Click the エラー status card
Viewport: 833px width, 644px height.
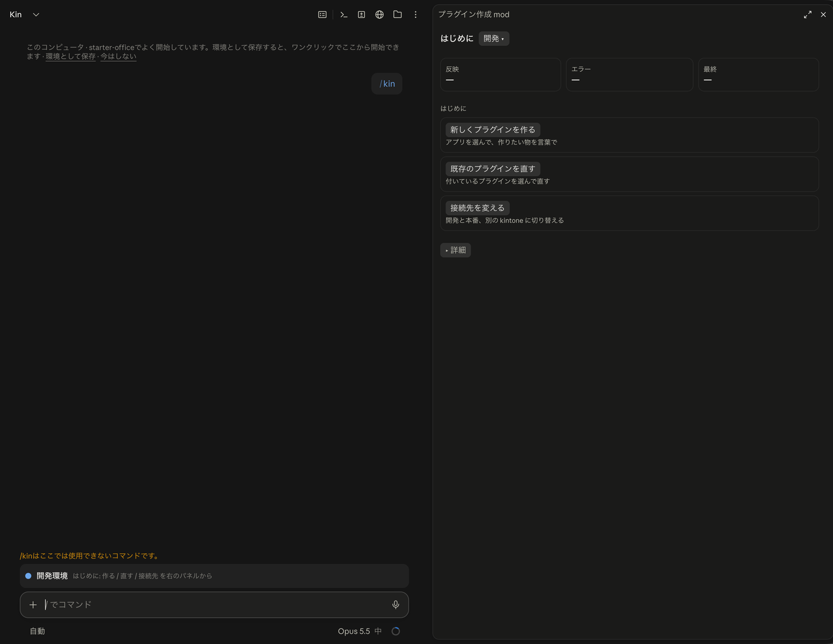click(630, 74)
